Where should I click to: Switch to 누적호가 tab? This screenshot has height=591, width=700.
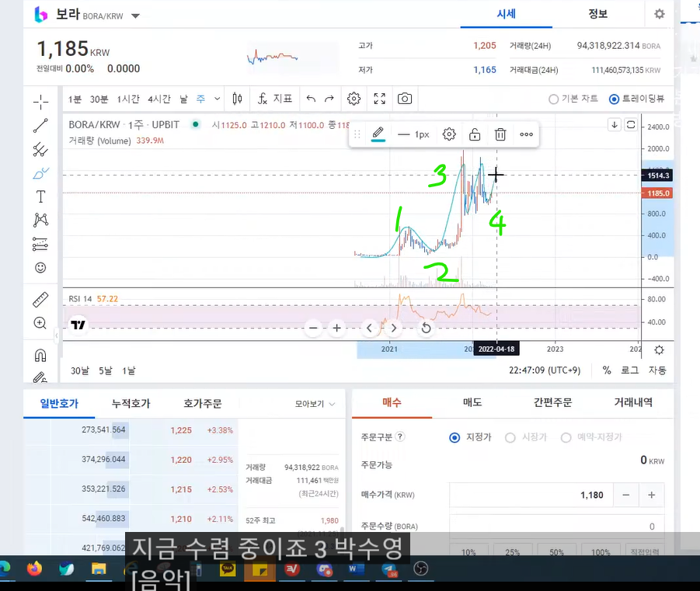[x=131, y=404]
